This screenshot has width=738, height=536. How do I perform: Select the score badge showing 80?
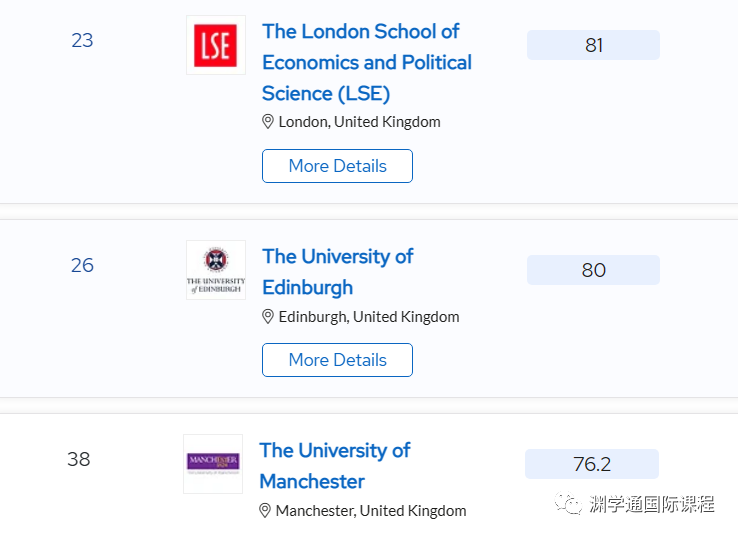593,270
